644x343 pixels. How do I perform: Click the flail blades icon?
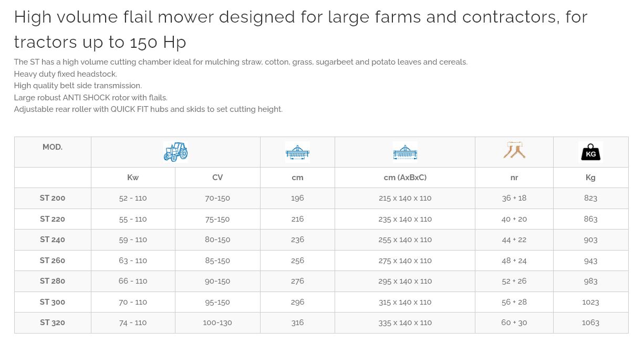(x=514, y=151)
